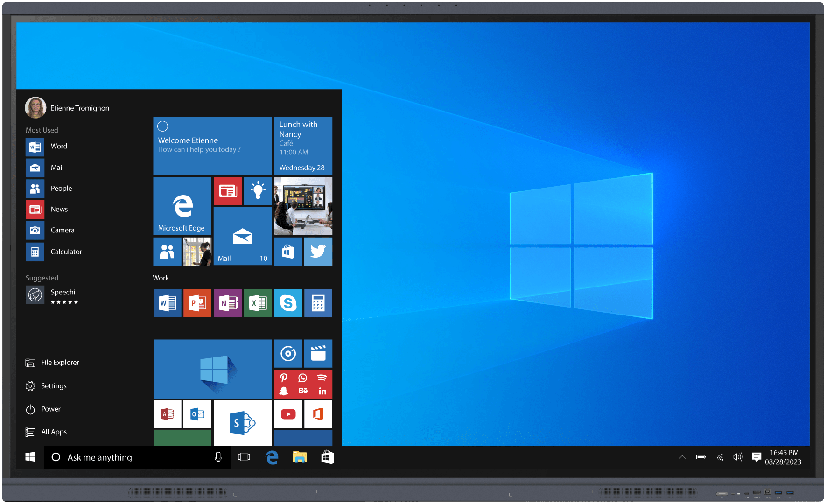Open volume control in system tray

click(x=738, y=457)
